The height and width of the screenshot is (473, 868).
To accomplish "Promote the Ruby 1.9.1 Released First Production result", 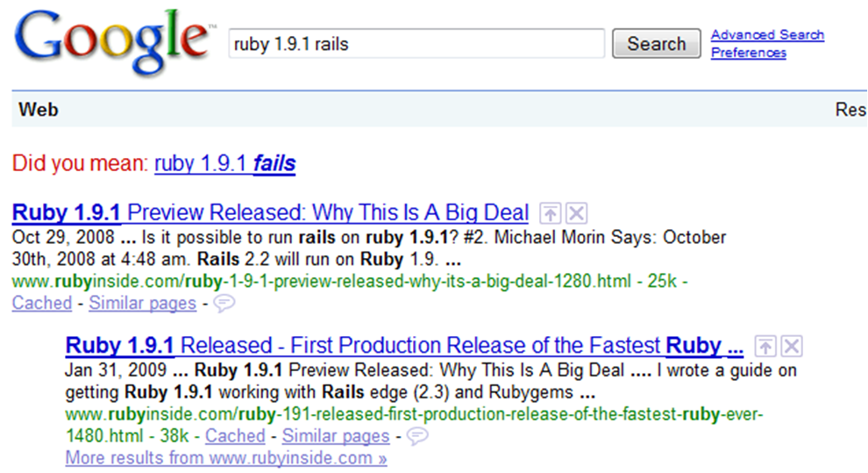I will point(765,347).
